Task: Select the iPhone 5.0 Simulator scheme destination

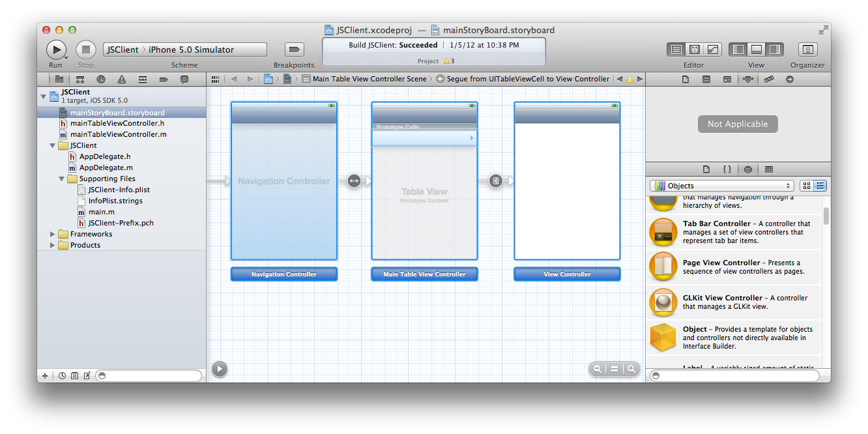Action: [x=191, y=50]
